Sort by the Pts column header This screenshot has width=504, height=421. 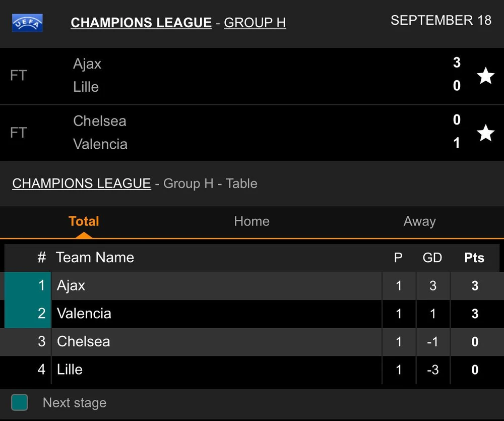click(474, 258)
